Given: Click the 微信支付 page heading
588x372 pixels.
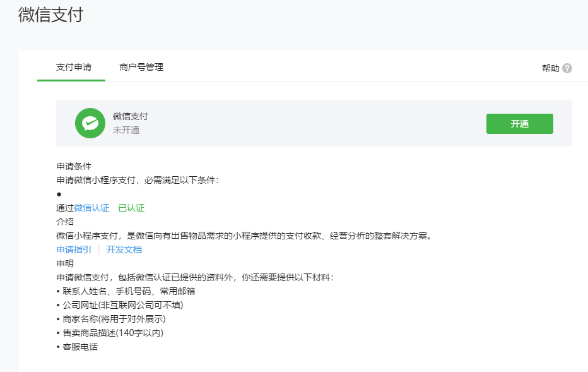Looking at the screenshot, I should 50,15.
